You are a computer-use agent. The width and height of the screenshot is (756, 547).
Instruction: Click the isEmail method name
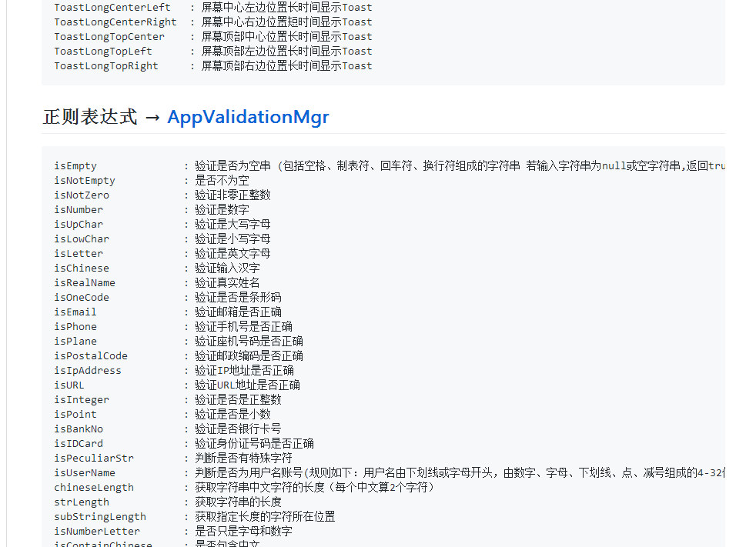(x=75, y=312)
